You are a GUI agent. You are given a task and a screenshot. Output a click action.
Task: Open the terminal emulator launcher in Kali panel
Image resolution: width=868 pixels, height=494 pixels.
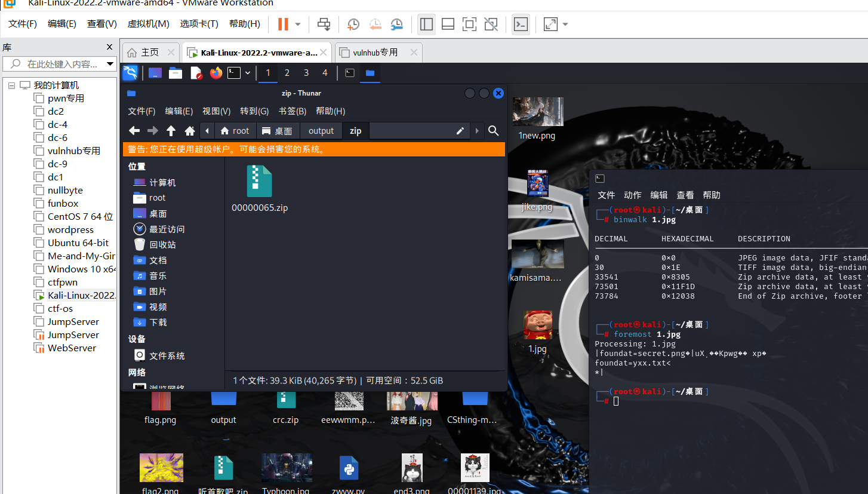pyautogui.click(x=234, y=73)
